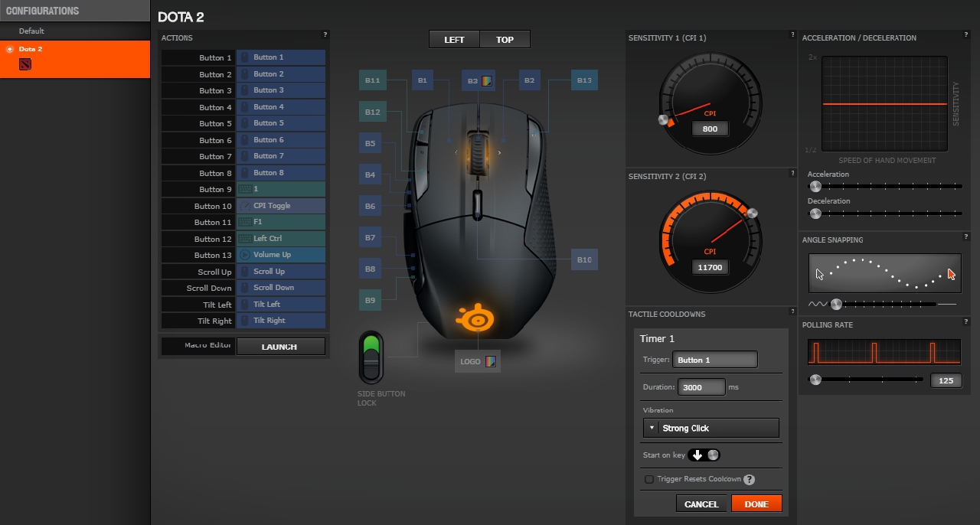Check the Trigger Resets Cooldown box

click(x=649, y=479)
